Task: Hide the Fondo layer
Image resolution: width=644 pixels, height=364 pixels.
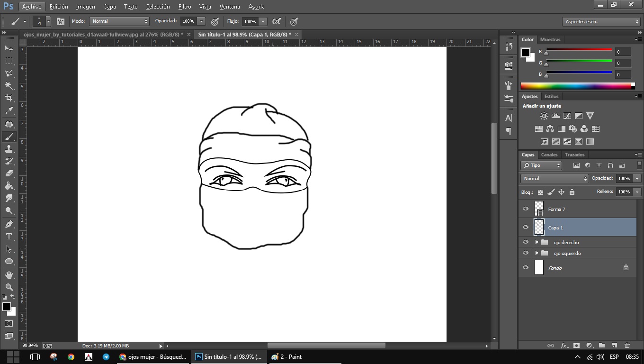Action: (x=525, y=267)
